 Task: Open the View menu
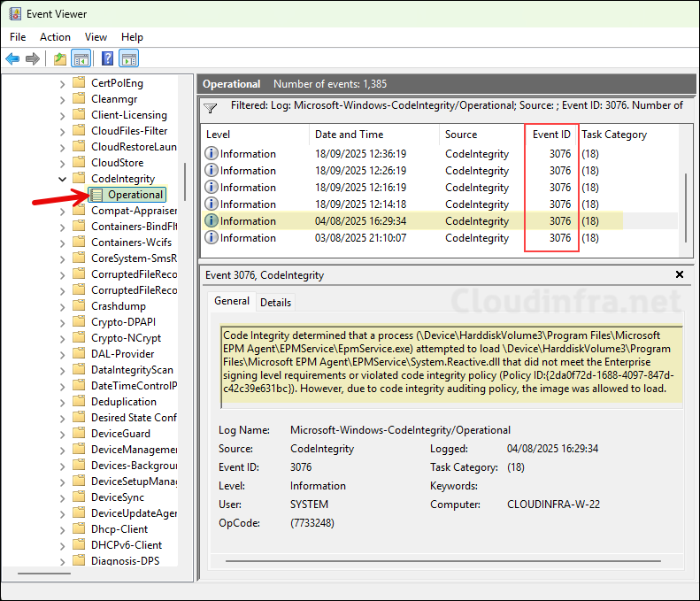(x=96, y=37)
